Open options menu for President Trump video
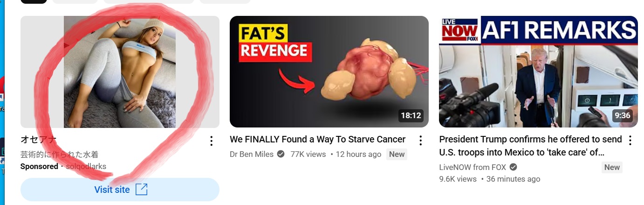The height and width of the screenshot is (205, 644). pyautogui.click(x=630, y=141)
